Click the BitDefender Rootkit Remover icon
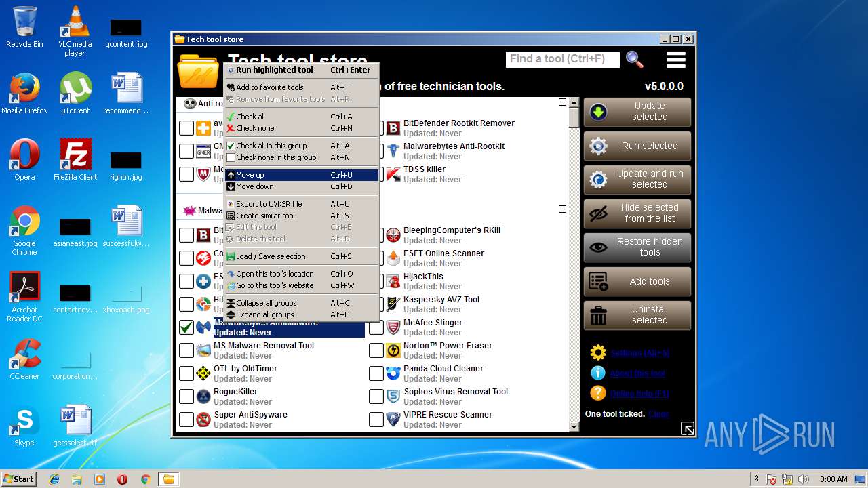868x488 pixels. click(393, 128)
